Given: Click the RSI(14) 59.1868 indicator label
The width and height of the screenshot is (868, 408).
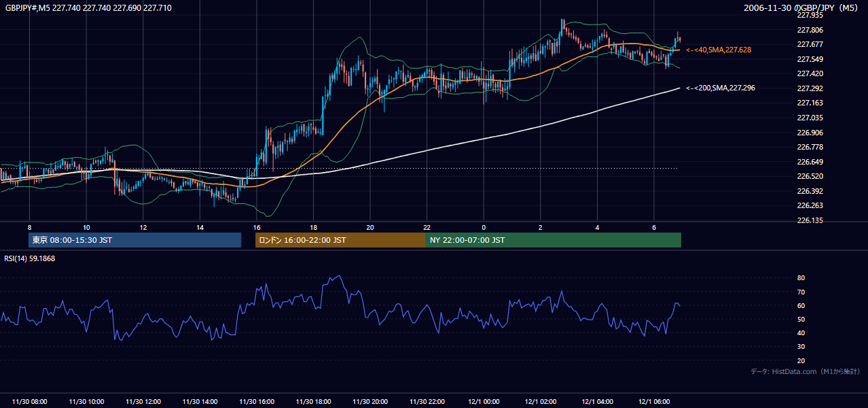Looking at the screenshot, I should click(x=29, y=258).
